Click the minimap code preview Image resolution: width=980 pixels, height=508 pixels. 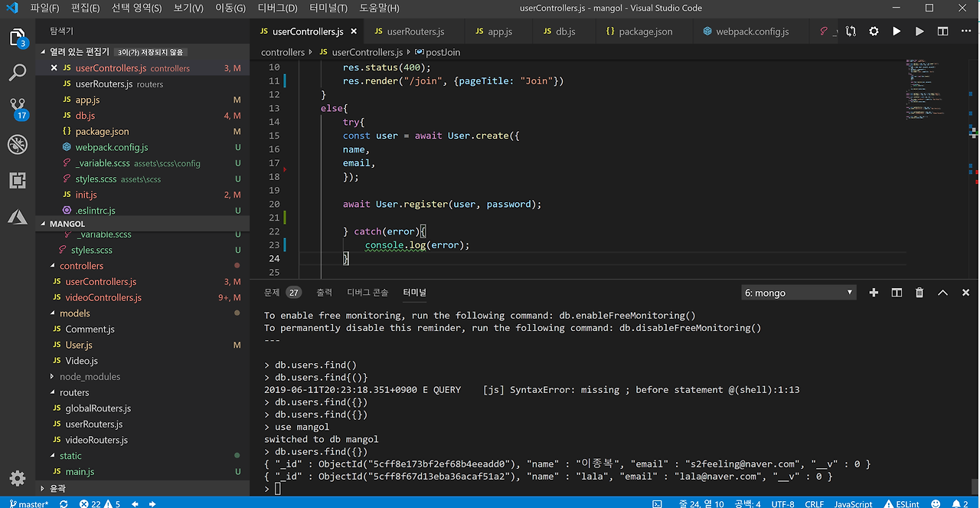tap(926, 88)
